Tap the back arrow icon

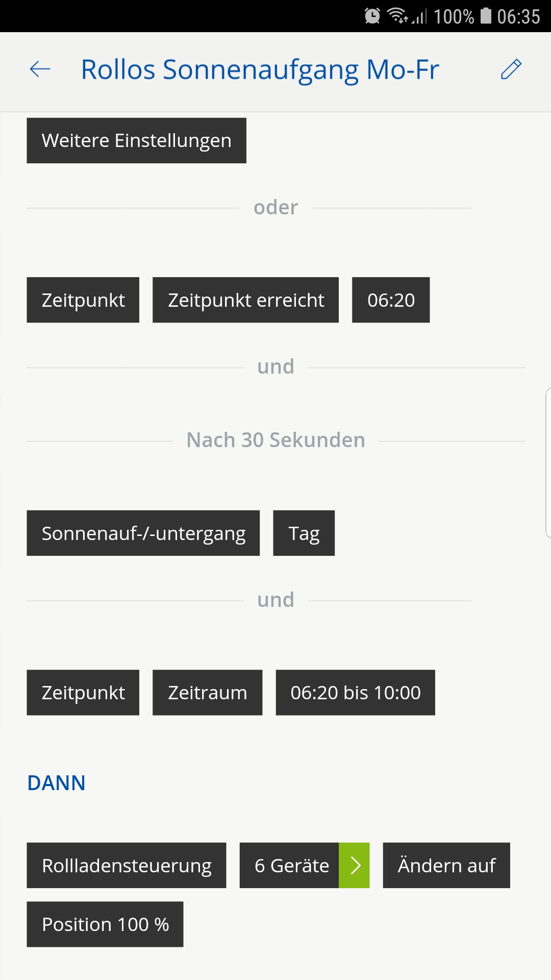point(40,69)
